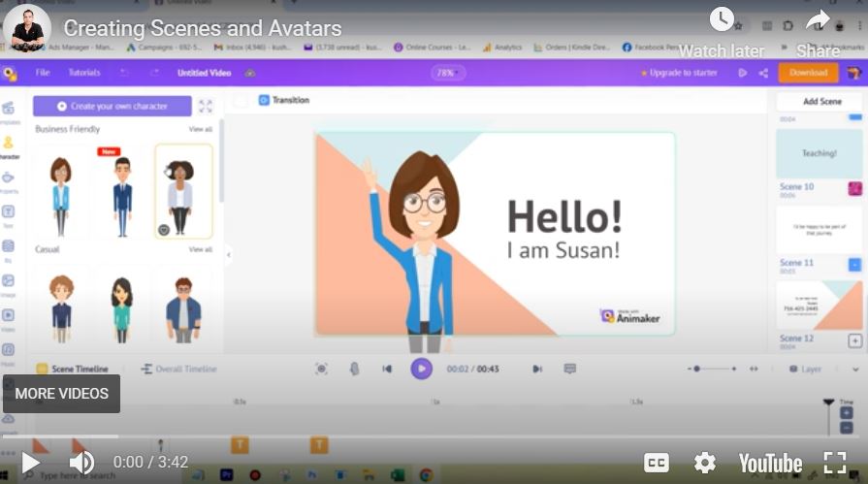Click View all for Casual characters

pos(201,249)
